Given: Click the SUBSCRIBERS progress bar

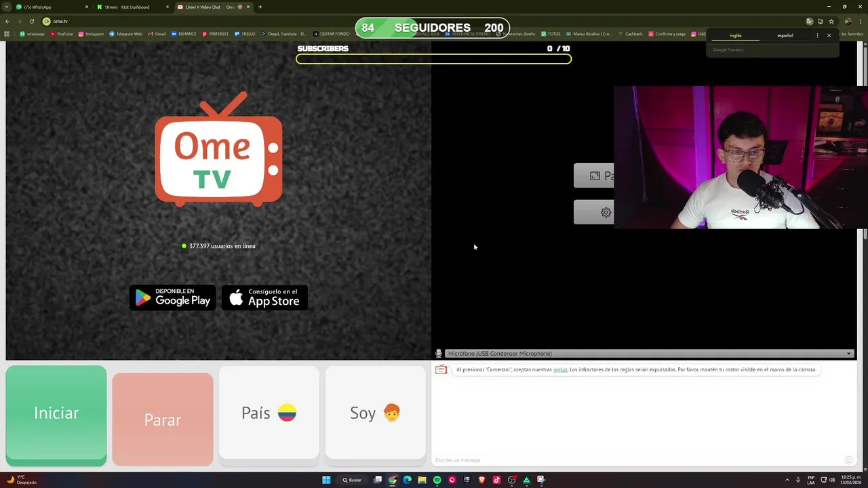Looking at the screenshot, I should click(434, 59).
